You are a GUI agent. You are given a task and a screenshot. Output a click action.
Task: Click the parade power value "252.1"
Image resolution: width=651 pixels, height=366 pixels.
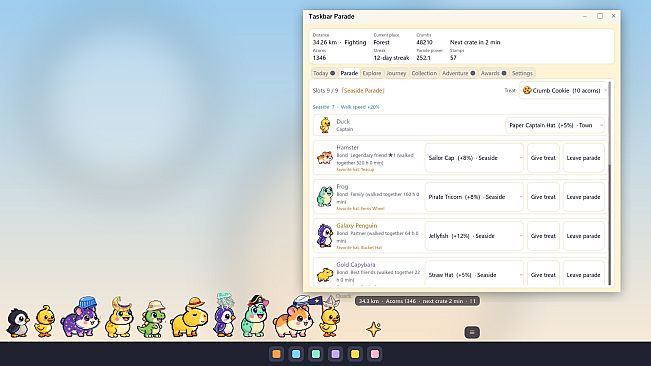pos(423,58)
